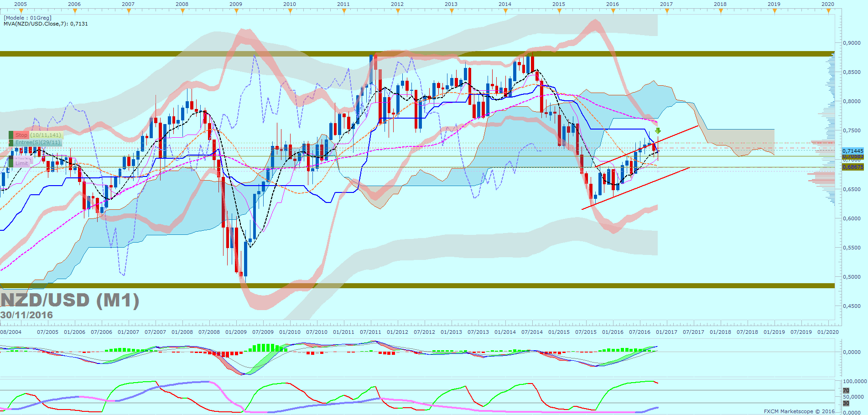Click the 07/2008 date axis label
Image resolution: width=868 pixels, height=415 pixels.
coord(209,332)
